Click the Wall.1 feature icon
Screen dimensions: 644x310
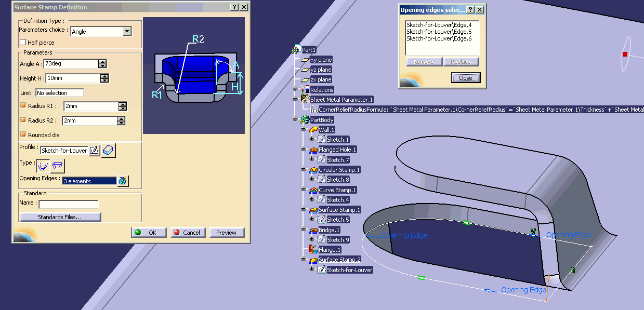(313, 130)
